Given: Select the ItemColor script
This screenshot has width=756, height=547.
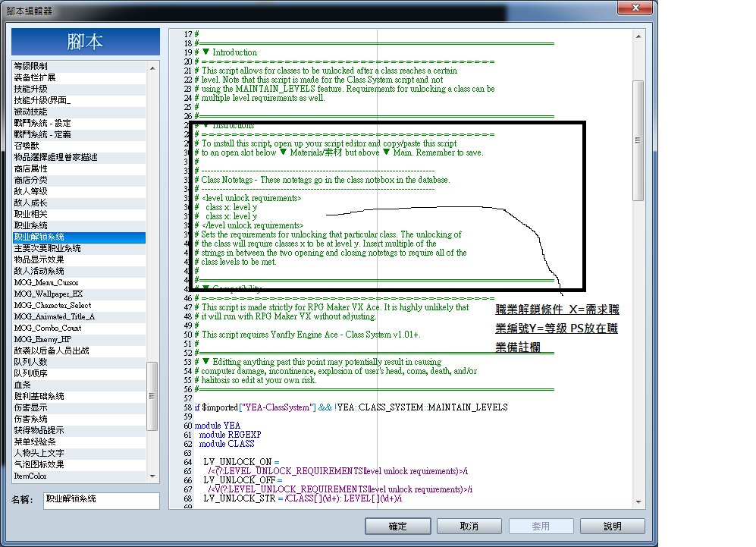Looking at the screenshot, I should [79, 476].
